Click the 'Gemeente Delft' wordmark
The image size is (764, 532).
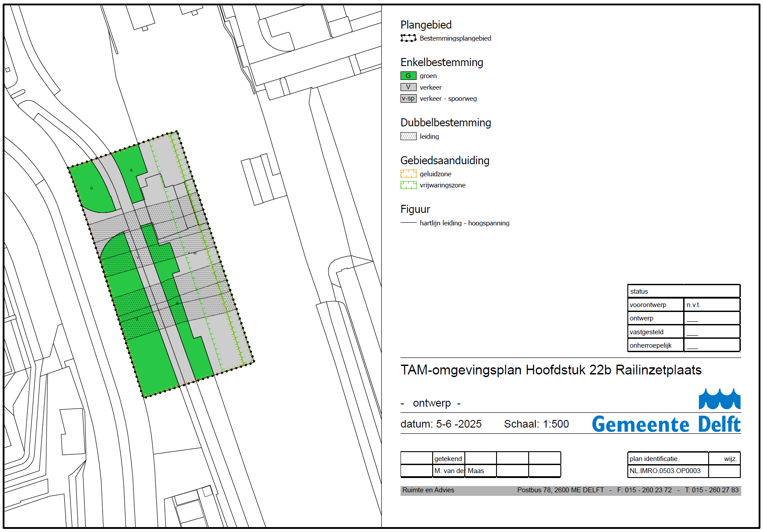(666, 424)
